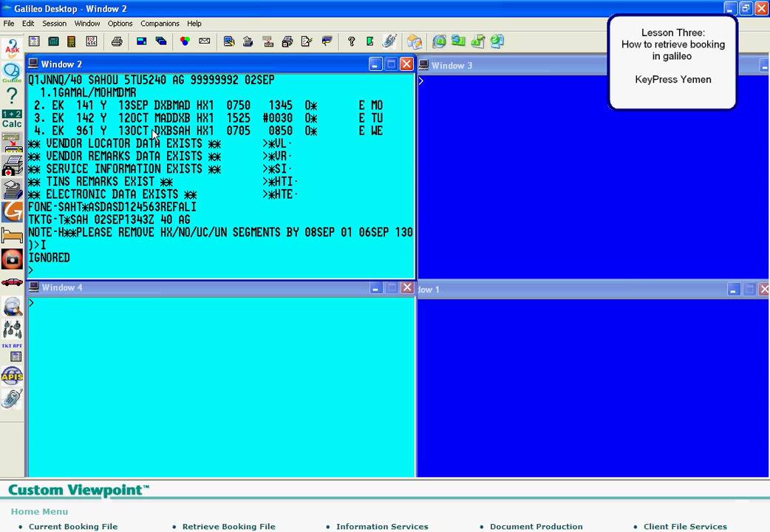Click the red camera icon
Viewport: 770px width, 532px height.
tap(13, 259)
